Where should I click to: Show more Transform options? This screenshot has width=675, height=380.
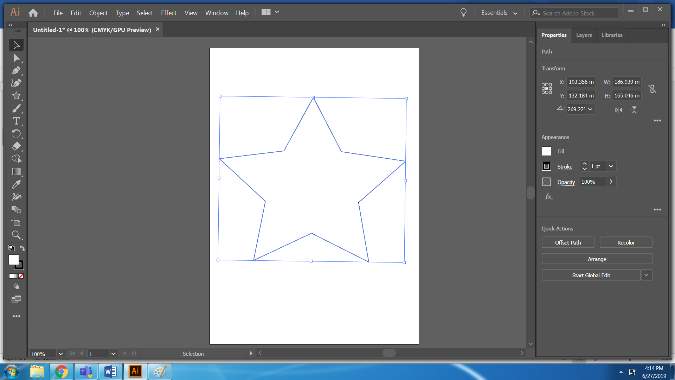pos(657,121)
